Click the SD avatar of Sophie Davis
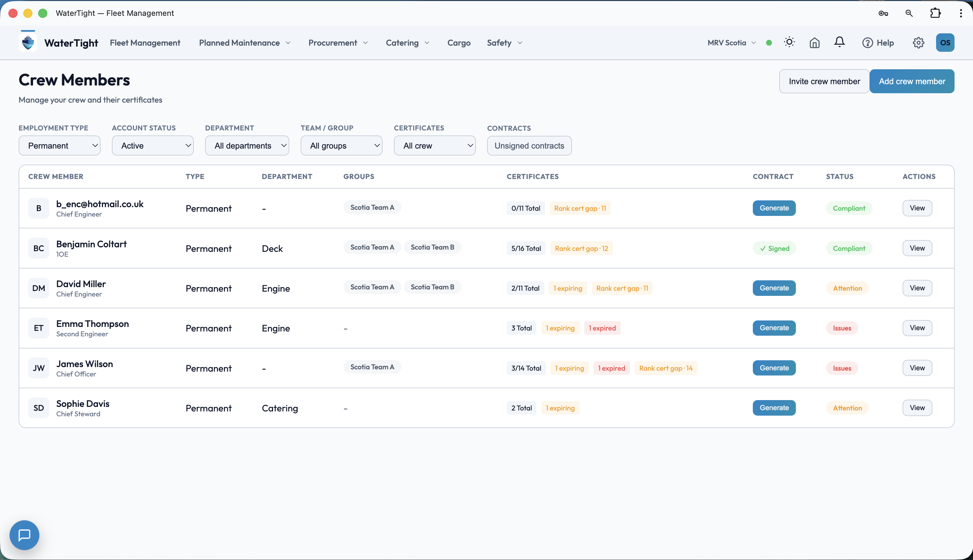The width and height of the screenshot is (973, 560). [x=39, y=408]
